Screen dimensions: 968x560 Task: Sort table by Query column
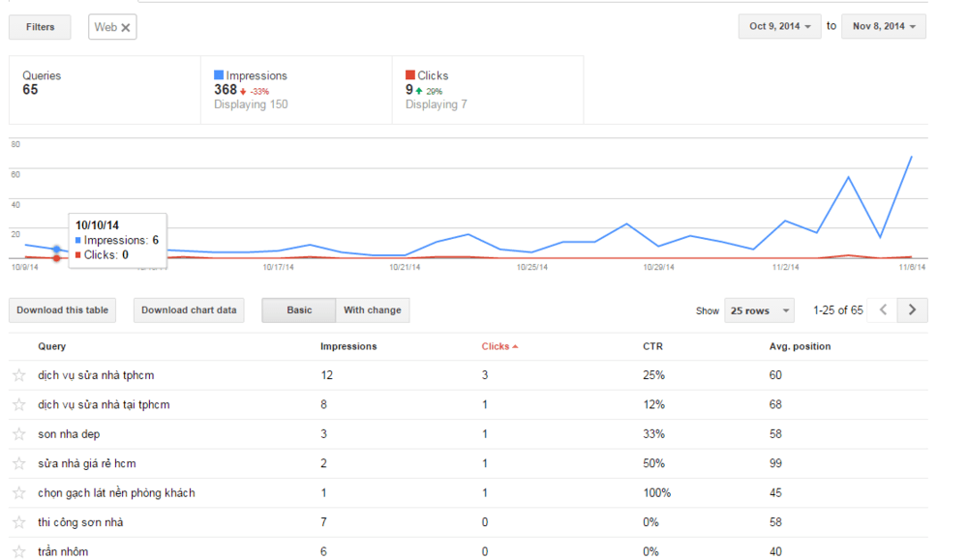coord(52,346)
